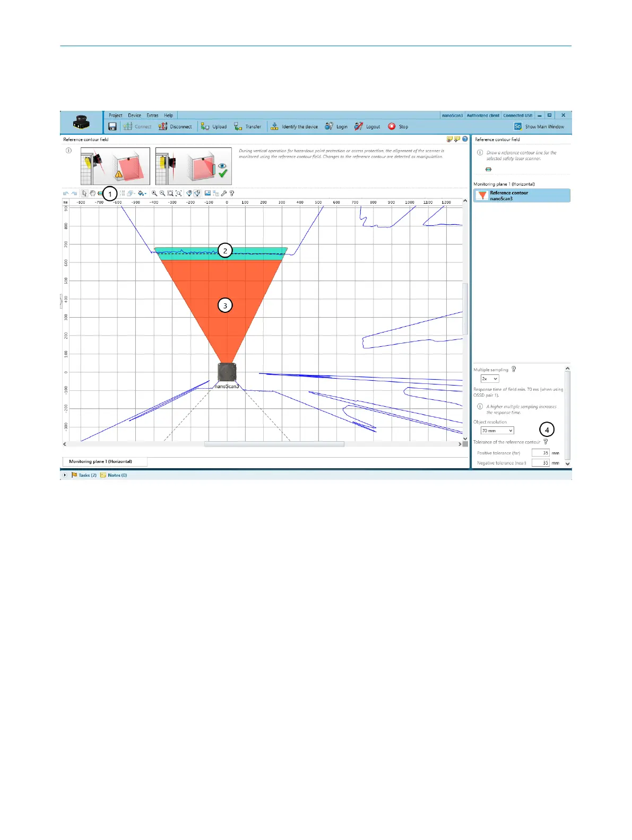The width and height of the screenshot is (632, 840).
Task: Open the Object resolution 70 mm dropdown
Action: click(x=497, y=431)
